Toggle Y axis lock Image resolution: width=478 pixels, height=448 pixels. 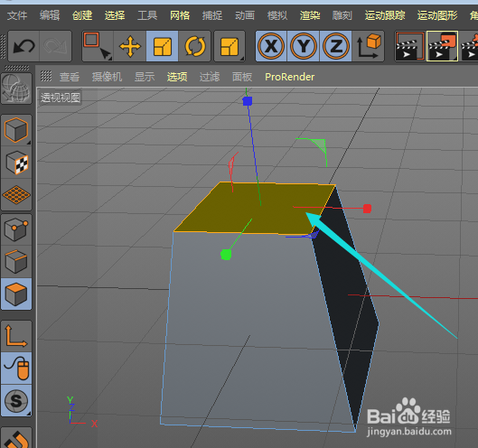point(304,46)
